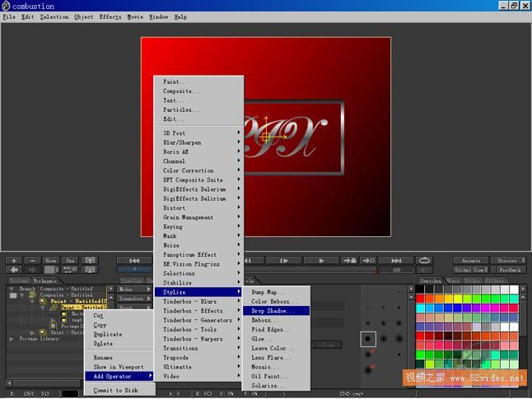The width and height of the screenshot is (532, 399).
Task: Select the Pan button
Action: pos(70,260)
